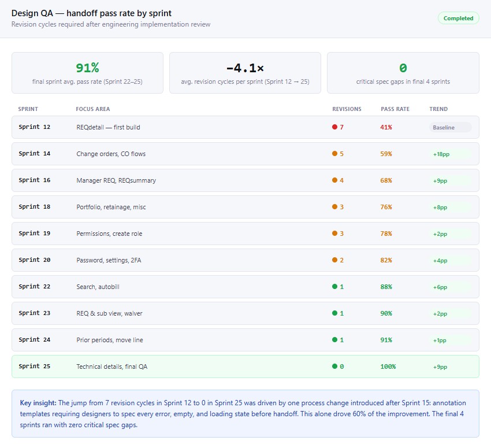Click the red revisions indicator for Sprint 12

click(334, 127)
